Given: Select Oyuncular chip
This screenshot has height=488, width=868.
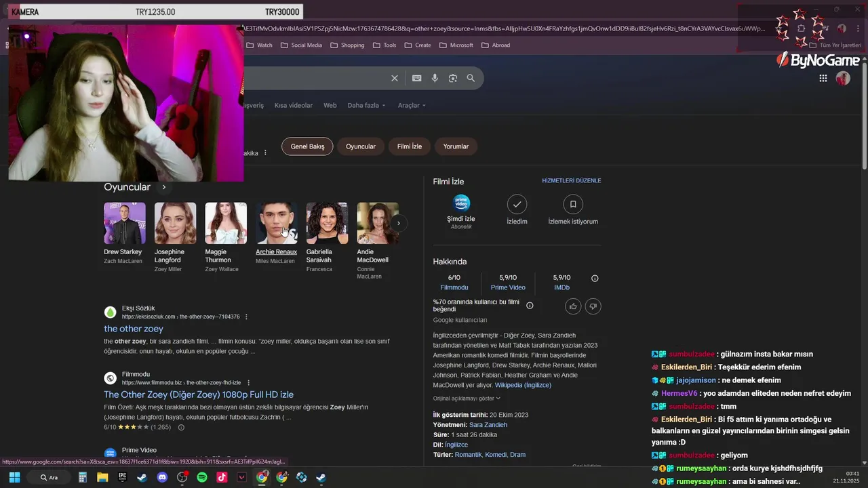Looking at the screenshot, I should point(361,146).
